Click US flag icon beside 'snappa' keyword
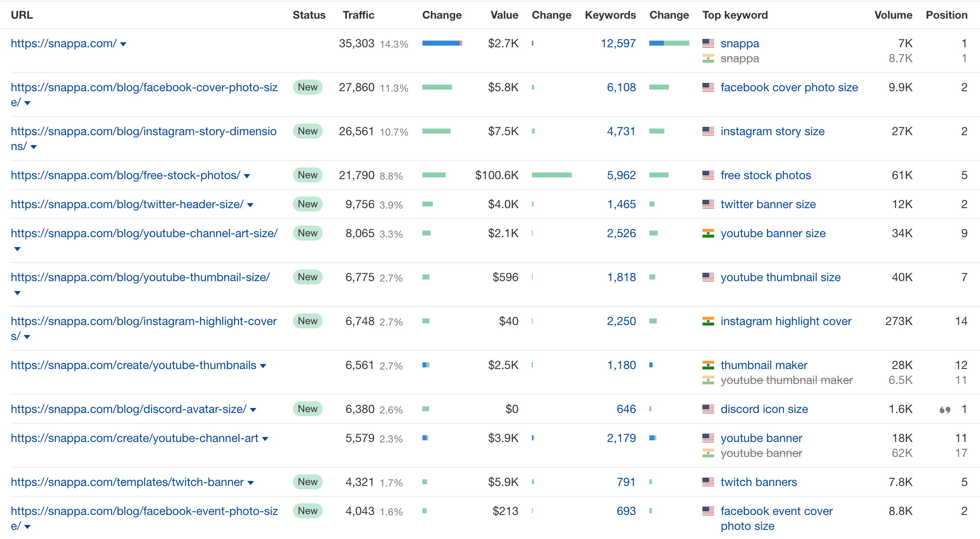 pos(708,43)
